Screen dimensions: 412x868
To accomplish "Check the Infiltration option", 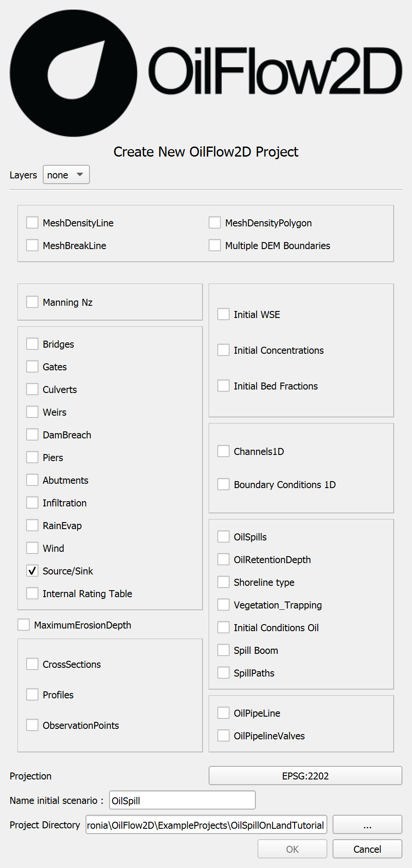I will pos(32,502).
